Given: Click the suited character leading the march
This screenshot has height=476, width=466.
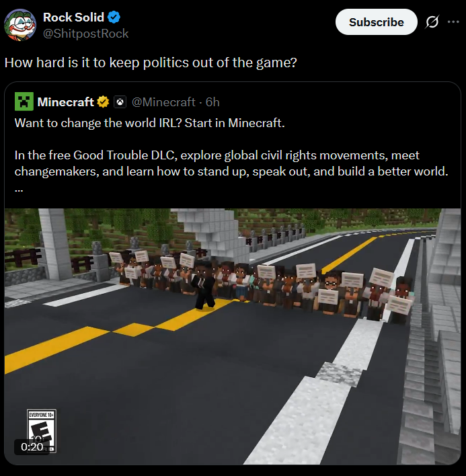Looking at the screenshot, I should pos(205,285).
